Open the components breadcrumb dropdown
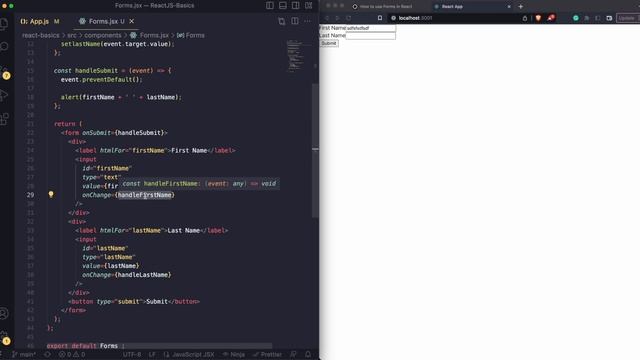Viewport: 640px width, 360px height. point(102,36)
